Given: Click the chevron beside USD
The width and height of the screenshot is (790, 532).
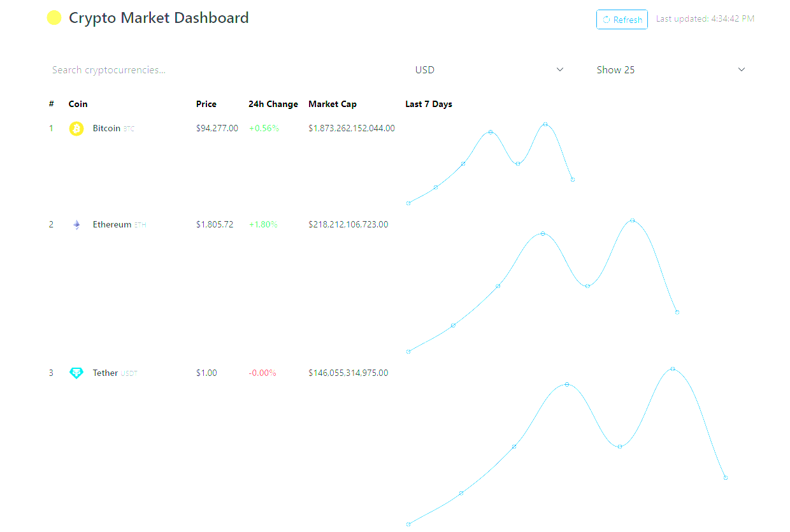Looking at the screenshot, I should point(559,69).
